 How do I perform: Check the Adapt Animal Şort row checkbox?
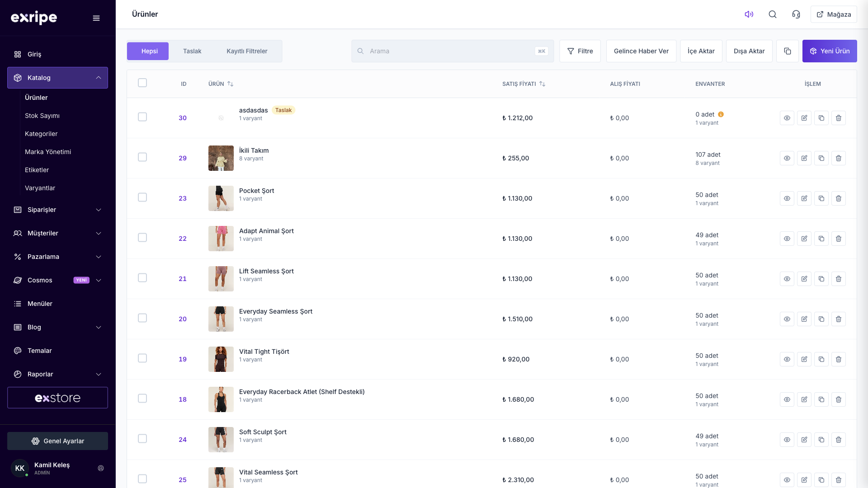[x=142, y=238]
